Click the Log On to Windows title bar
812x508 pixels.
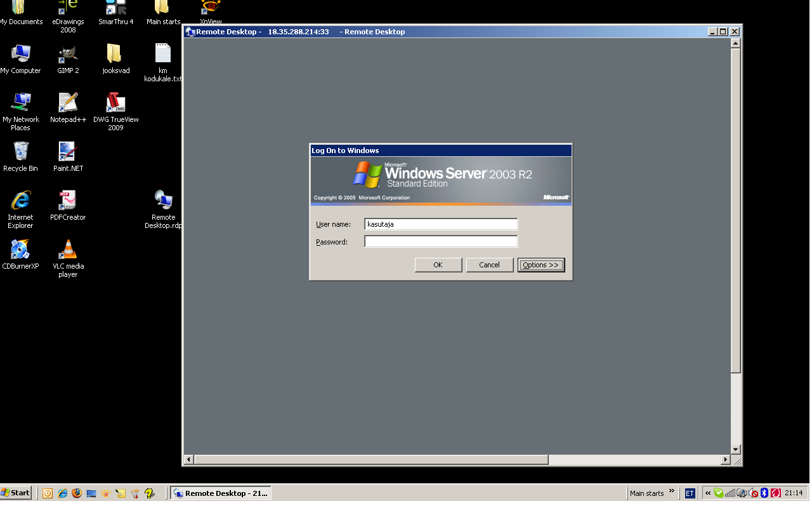pyautogui.click(x=441, y=150)
